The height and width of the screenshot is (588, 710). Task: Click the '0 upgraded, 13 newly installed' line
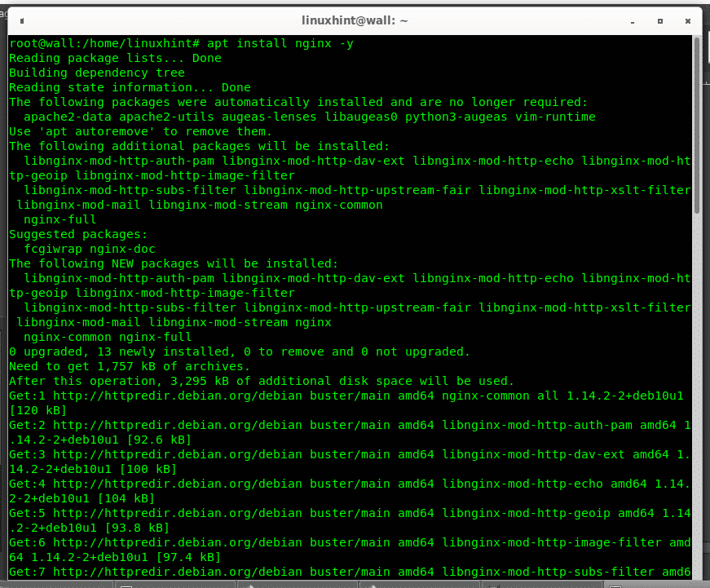point(240,351)
